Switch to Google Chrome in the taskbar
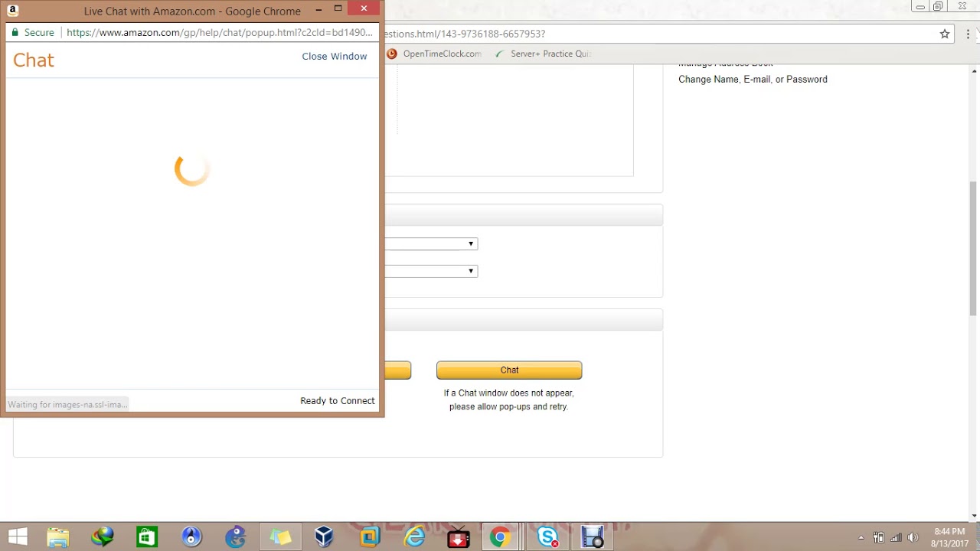The image size is (980, 551). tap(500, 537)
